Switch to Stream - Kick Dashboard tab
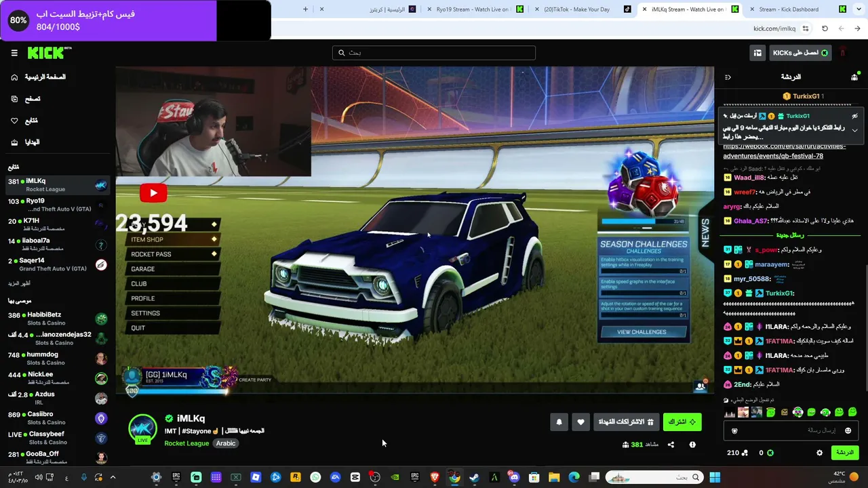This screenshot has width=868, height=488. point(797,9)
